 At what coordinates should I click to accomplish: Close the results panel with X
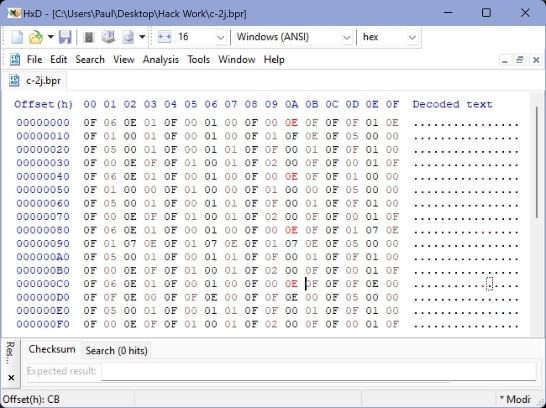[11, 377]
